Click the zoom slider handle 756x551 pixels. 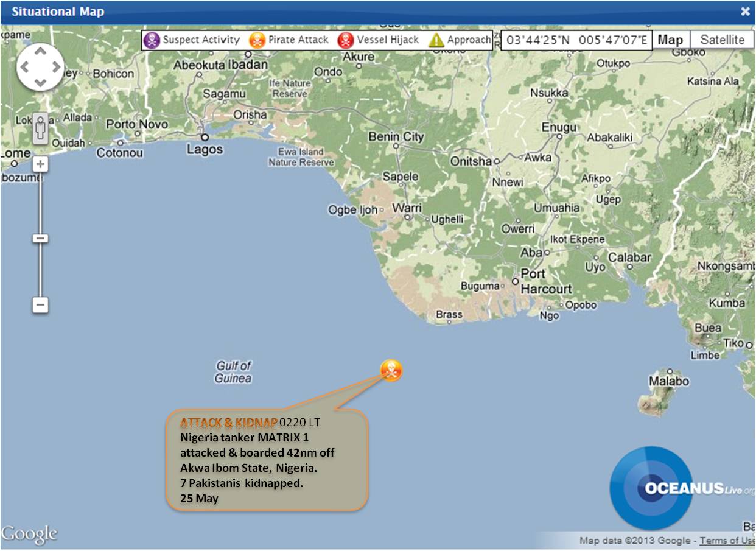click(40, 238)
